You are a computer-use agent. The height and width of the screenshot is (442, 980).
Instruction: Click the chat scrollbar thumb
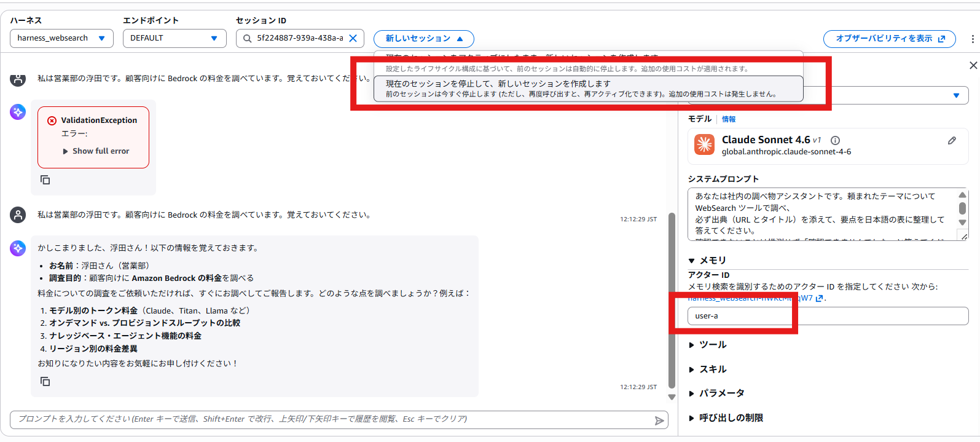pyautogui.click(x=672, y=300)
